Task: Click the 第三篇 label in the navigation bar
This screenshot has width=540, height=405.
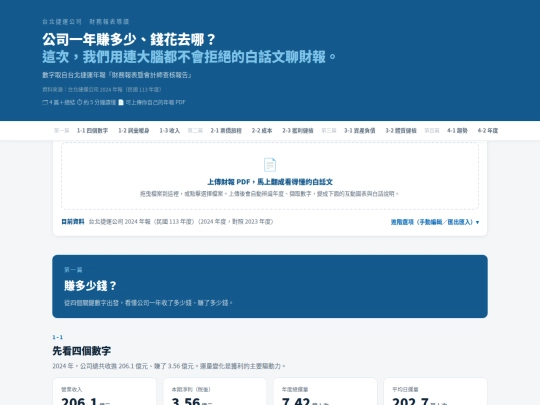Action: point(329,131)
